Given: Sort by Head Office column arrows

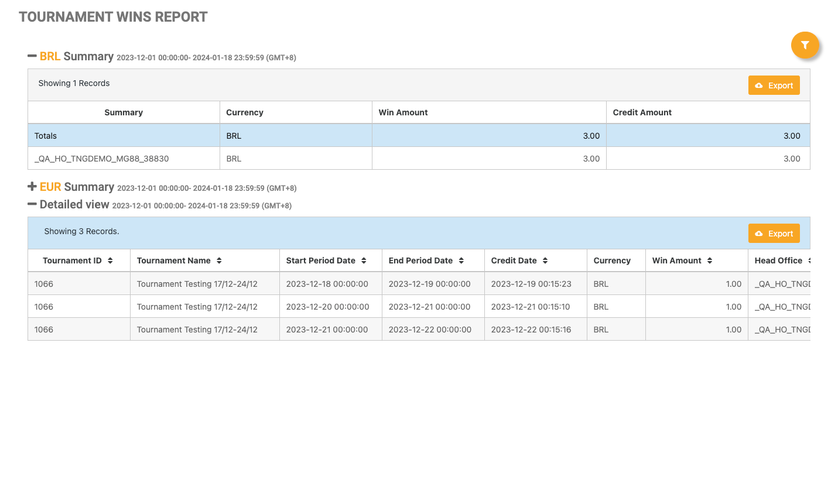Looking at the screenshot, I should [x=808, y=260].
